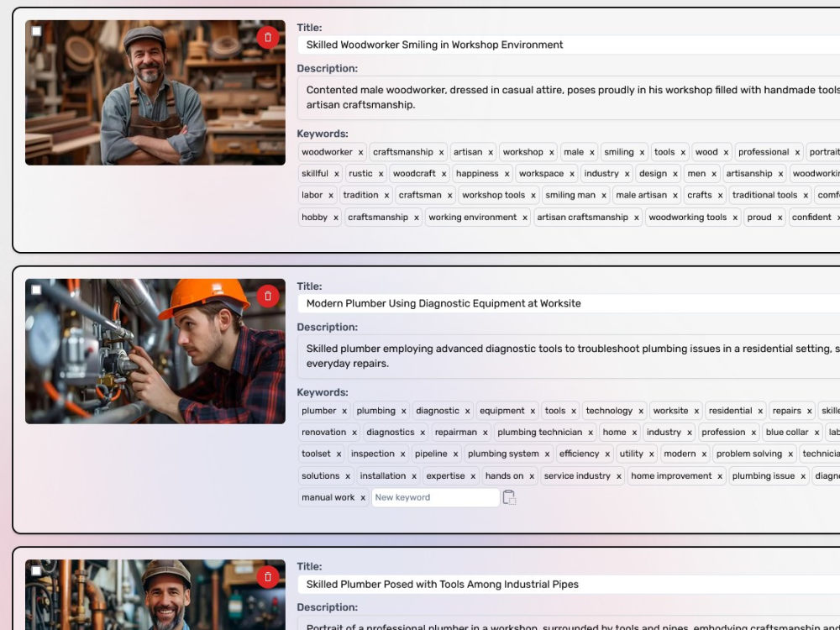
Task: Delete the Skilled Plumber Posed photo via trash icon
Action: [x=268, y=577]
